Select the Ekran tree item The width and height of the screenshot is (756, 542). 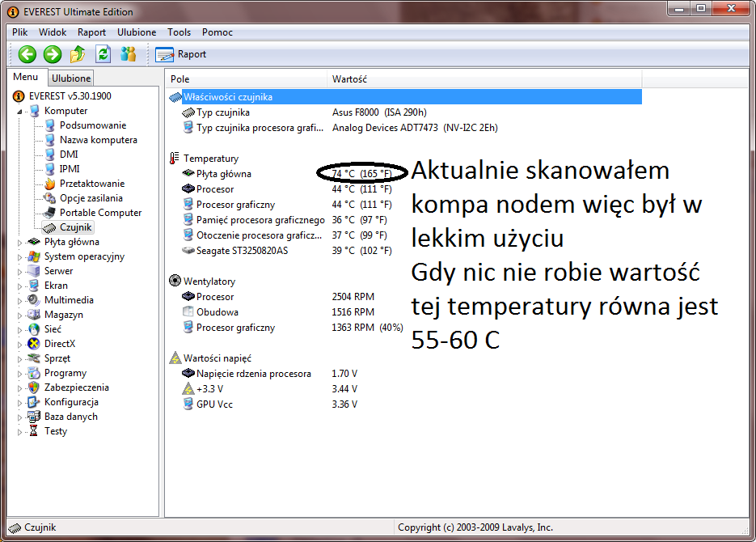(56, 286)
